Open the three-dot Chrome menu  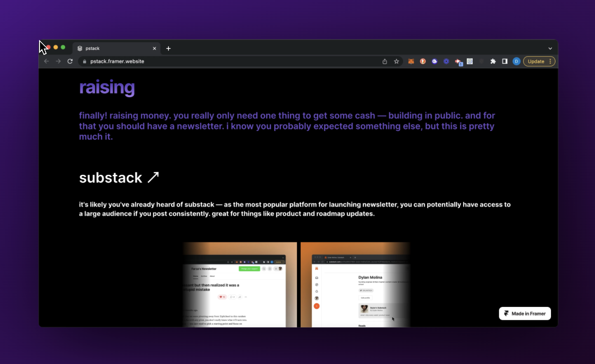(551, 62)
